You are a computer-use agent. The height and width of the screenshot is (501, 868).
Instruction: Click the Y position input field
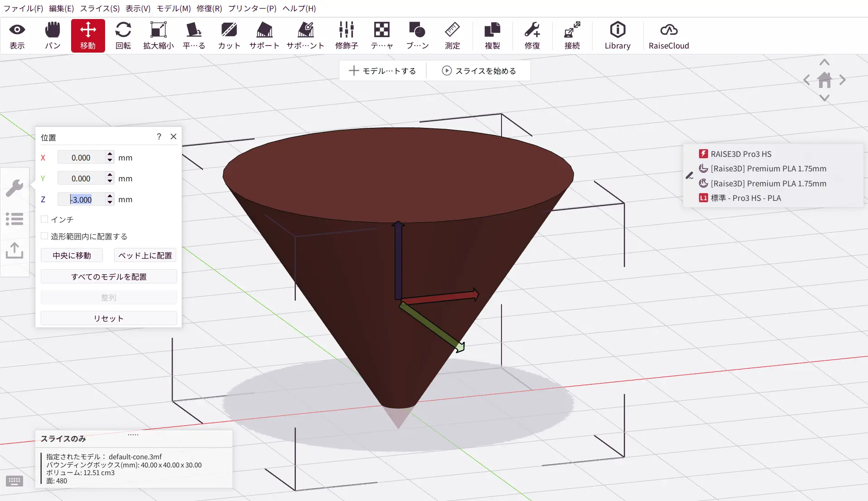pyautogui.click(x=82, y=179)
